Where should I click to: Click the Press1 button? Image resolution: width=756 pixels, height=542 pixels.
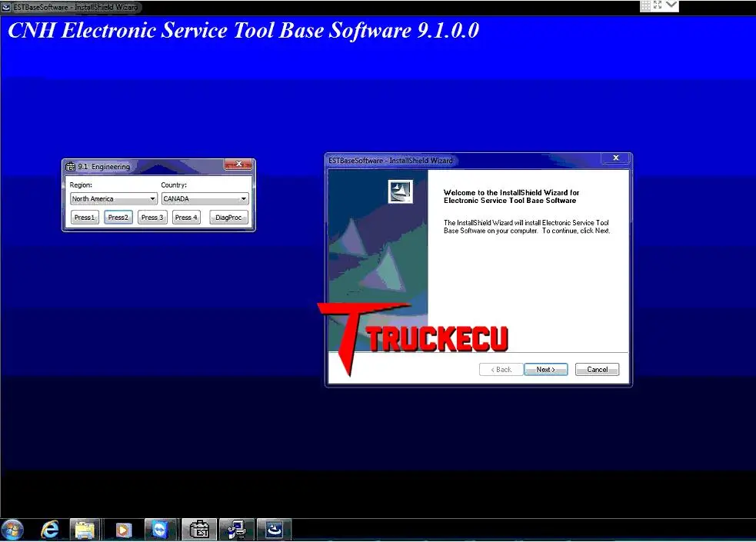click(85, 218)
